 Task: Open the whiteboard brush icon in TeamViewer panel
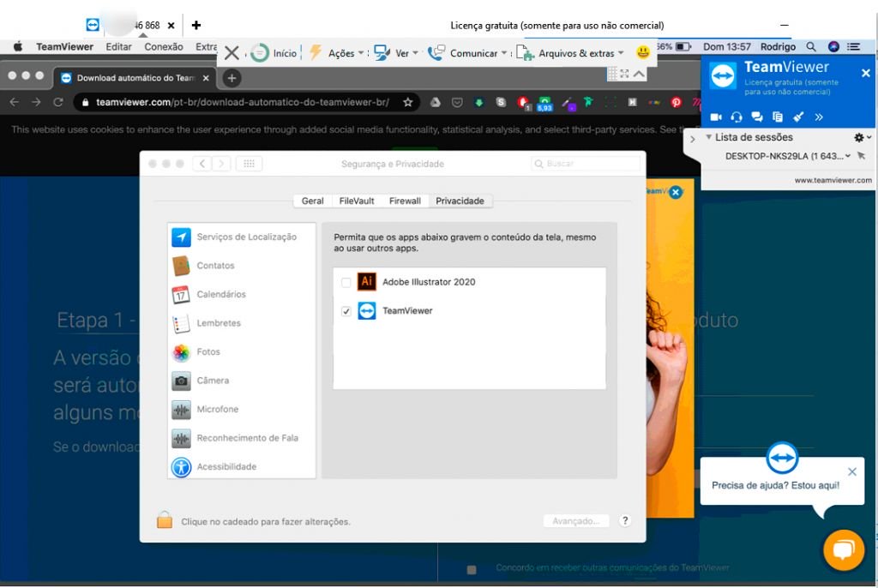tap(798, 117)
